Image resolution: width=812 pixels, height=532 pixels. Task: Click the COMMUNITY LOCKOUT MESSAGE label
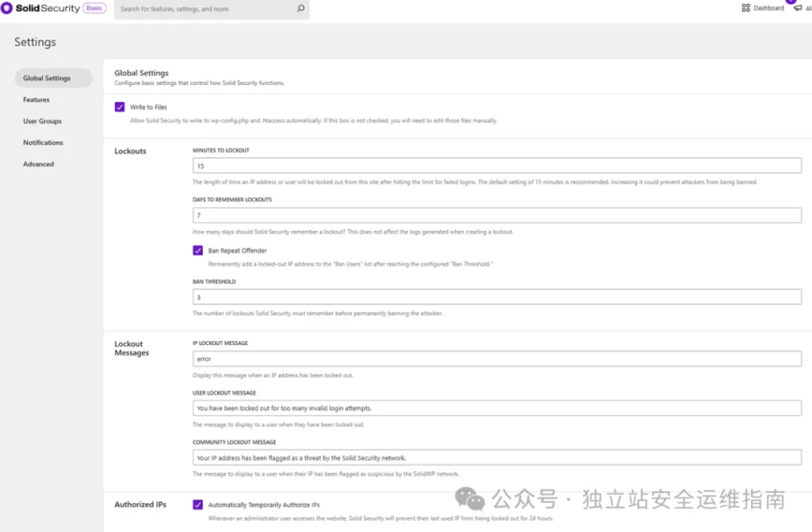tap(234, 442)
